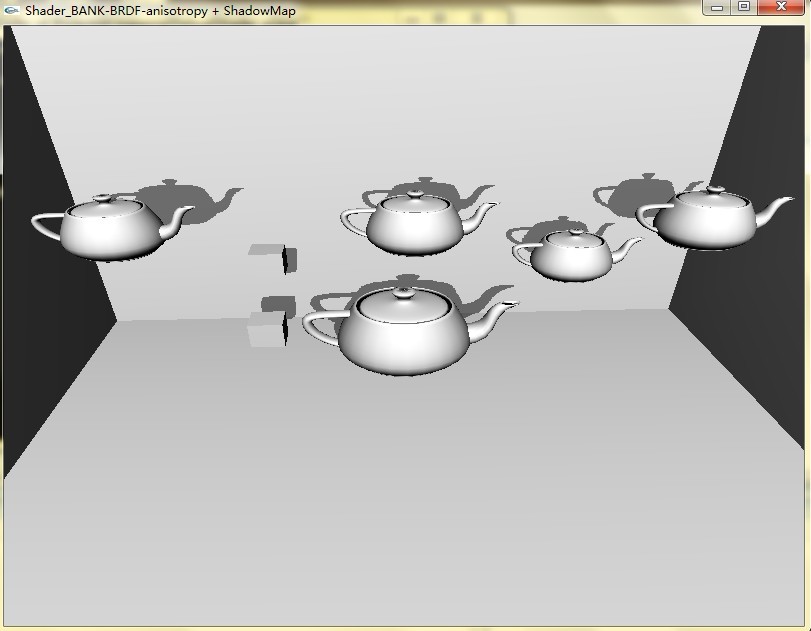Select the teapot near the right wall

click(x=714, y=218)
